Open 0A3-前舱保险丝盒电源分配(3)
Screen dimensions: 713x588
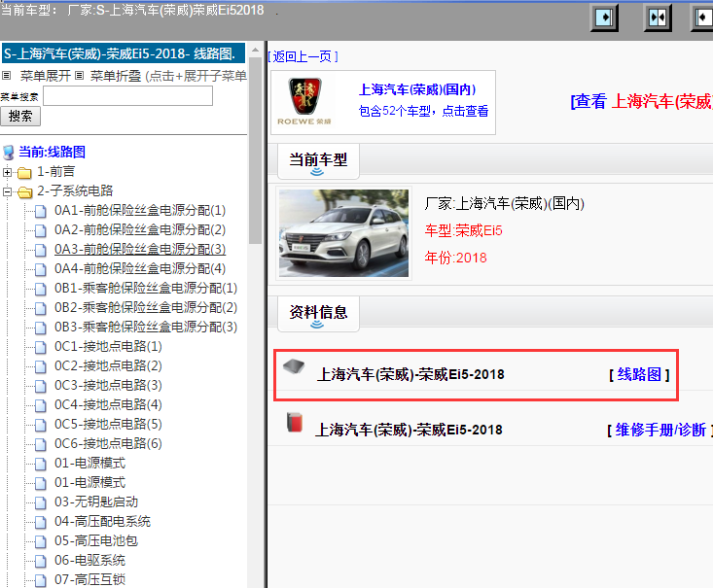(140, 250)
